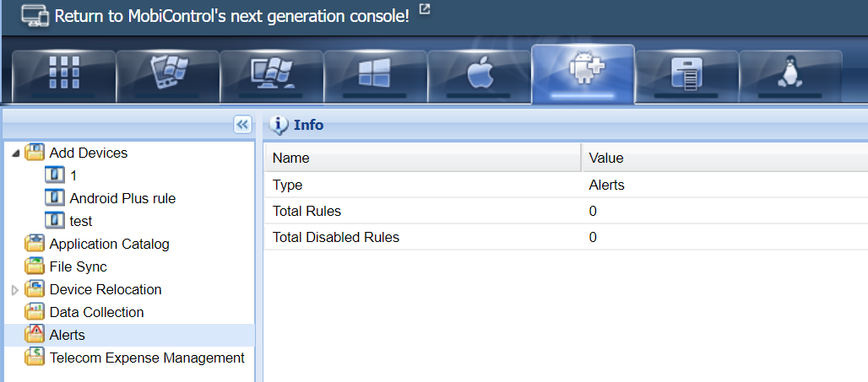Open the printers platform tab
Screen dimensions: 868x382
click(x=686, y=75)
